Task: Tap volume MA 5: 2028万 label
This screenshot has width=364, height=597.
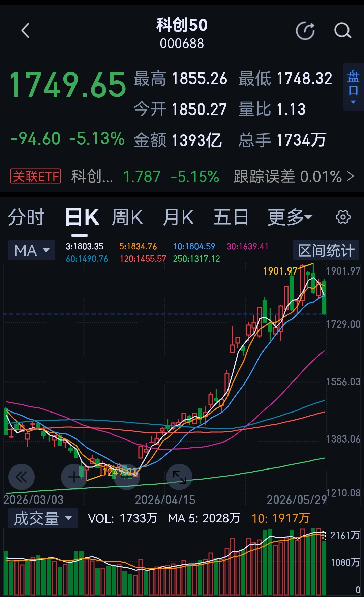Action: click(x=204, y=518)
